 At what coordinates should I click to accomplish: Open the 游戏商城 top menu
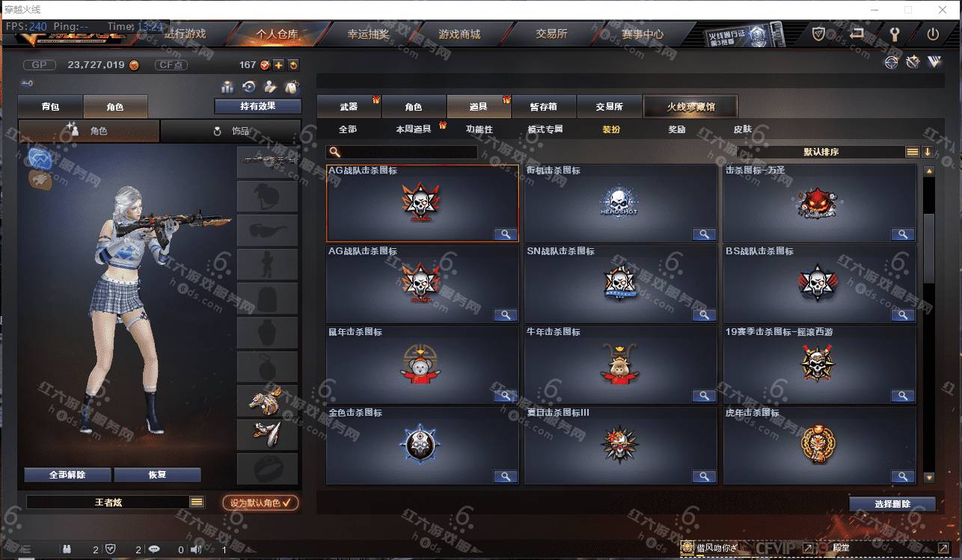click(x=459, y=34)
